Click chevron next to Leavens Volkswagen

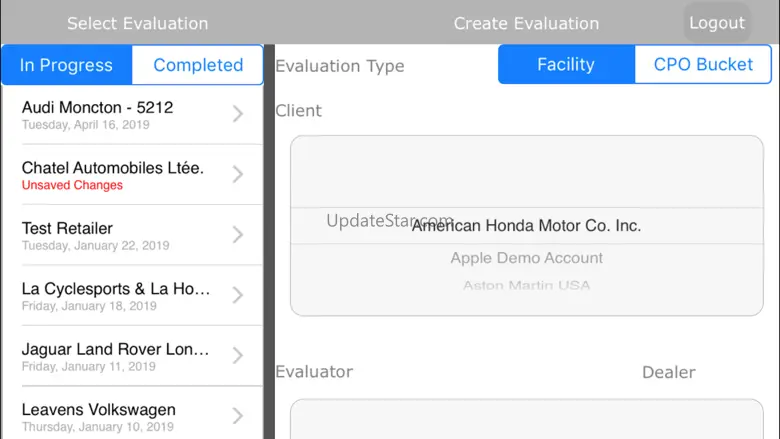pyautogui.click(x=238, y=416)
